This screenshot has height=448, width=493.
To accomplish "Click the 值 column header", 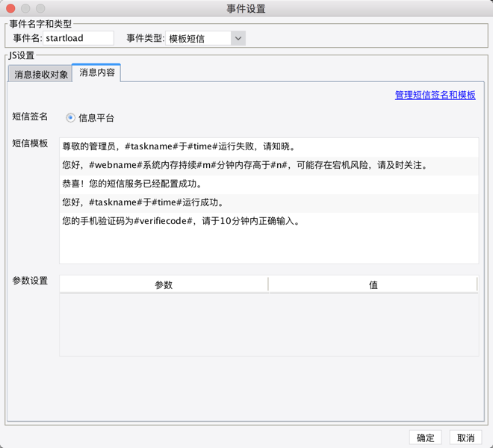I will (373, 284).
